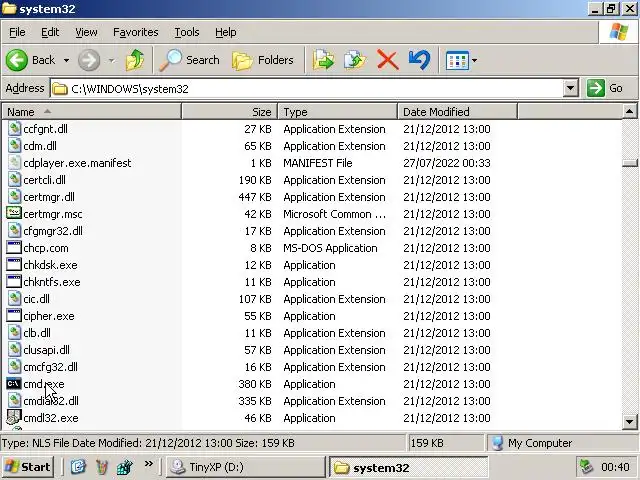
Task: Select the cmdl32.exe application icon
Action: 14,417
